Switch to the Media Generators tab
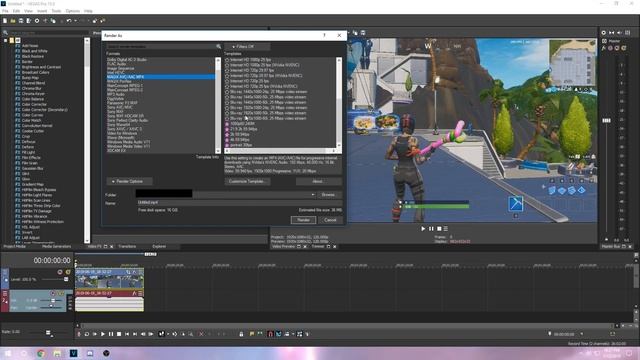640x360 pixels. (x=56, y=247)
